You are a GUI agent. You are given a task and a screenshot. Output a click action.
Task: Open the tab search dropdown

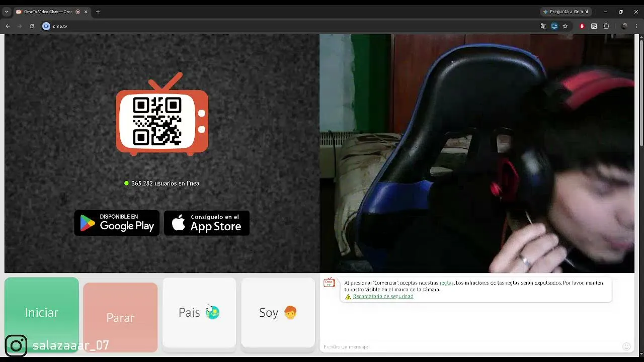point(7,12)
